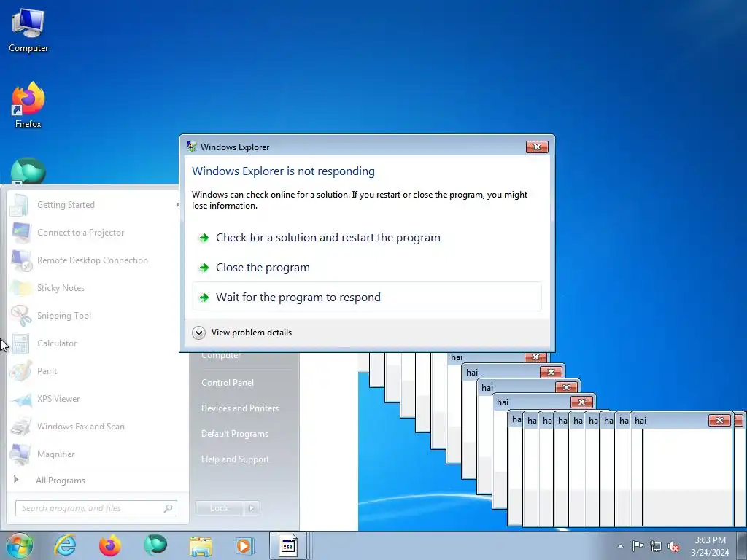Close the Windows Explorer not responding dialog
747x560 pixels.
click(x=537, y=147)
